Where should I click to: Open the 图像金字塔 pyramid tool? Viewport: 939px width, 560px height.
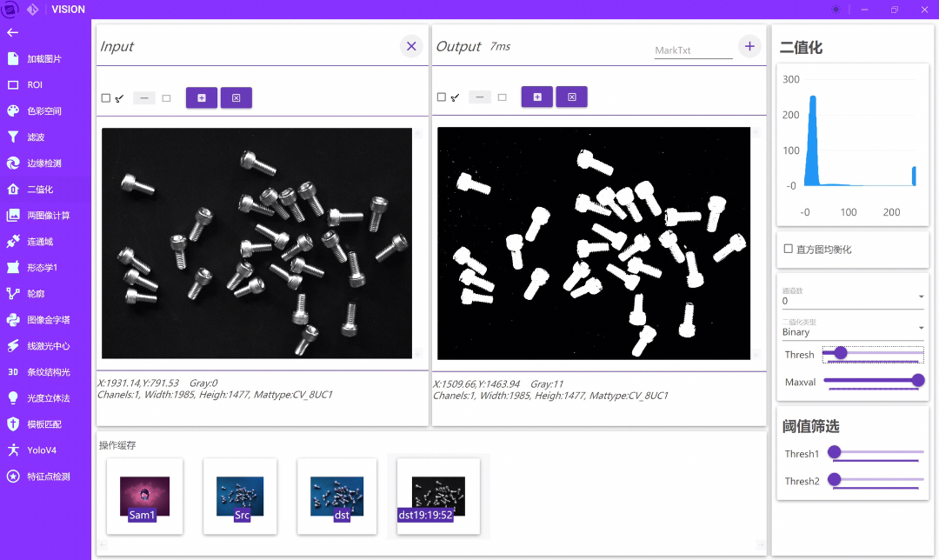pos(46,319)
